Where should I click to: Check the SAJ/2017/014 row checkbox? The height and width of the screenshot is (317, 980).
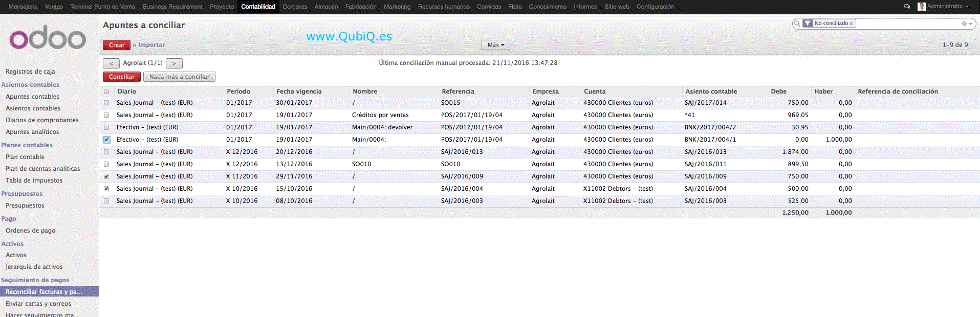(x=106, y=103)
